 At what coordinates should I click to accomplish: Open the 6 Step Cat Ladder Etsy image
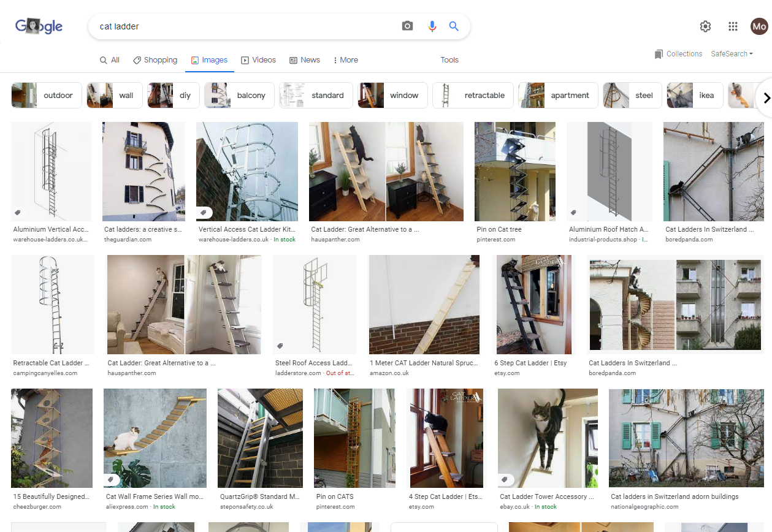coord(533,305)
